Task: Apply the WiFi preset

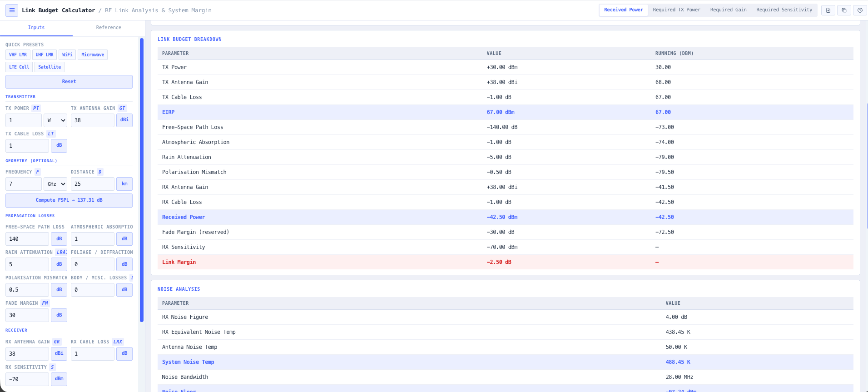Action: click(x=67, y=55)
